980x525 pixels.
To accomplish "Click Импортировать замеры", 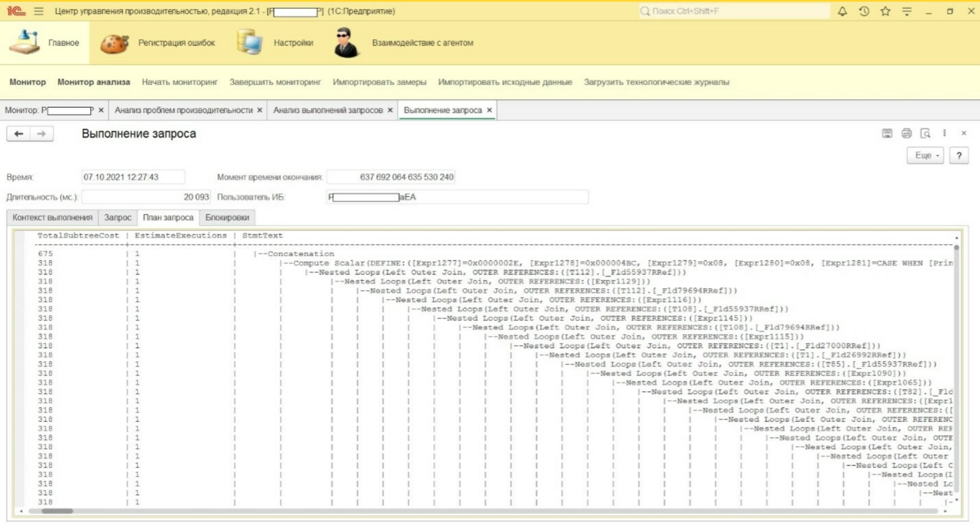I will (380, 82).
